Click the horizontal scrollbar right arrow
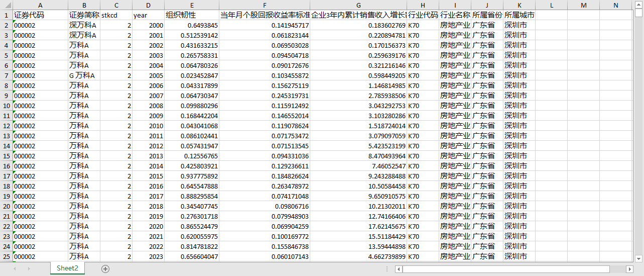The height and width of the screenshot is (276, 644). [629, 269]
